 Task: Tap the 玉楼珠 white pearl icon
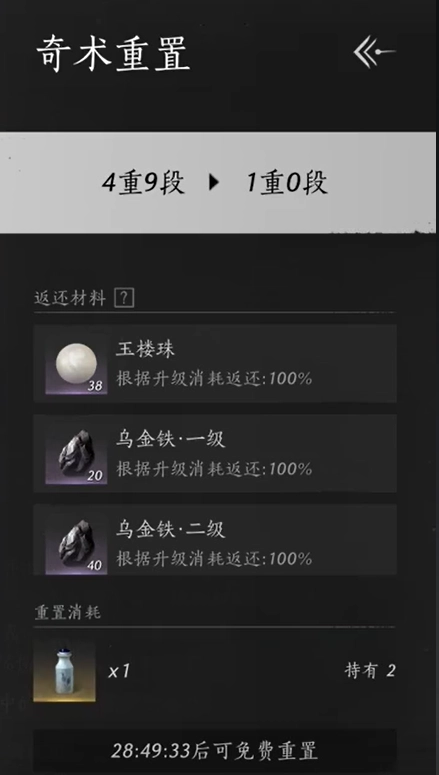pos(77,364)
